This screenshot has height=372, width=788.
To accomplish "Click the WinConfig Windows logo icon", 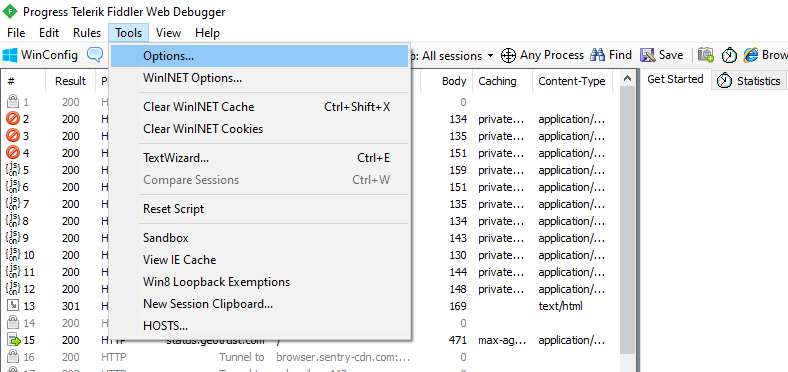I will (x=10, y=55).
